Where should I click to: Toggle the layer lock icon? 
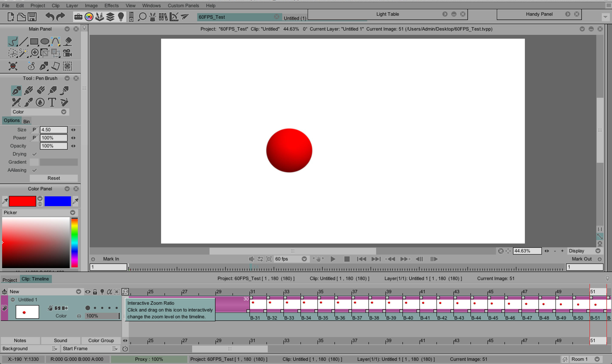(95, 292)
